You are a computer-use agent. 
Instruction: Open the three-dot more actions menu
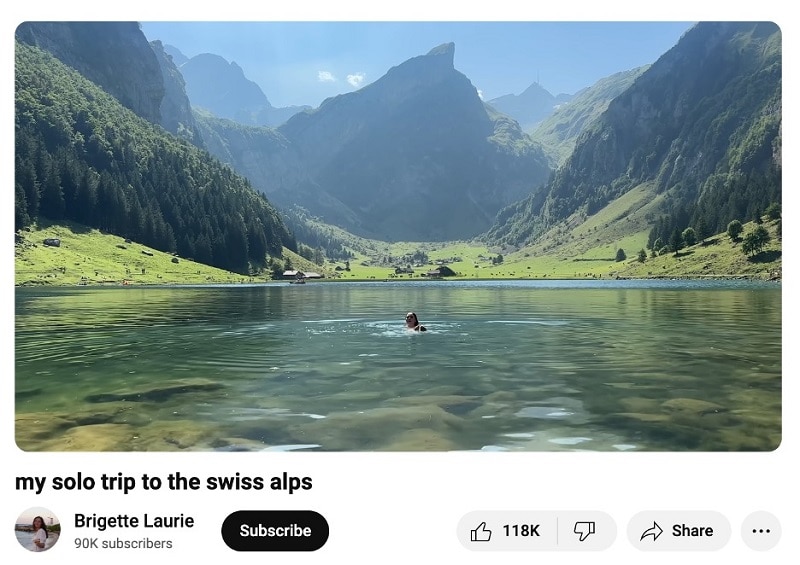[761, 531]
